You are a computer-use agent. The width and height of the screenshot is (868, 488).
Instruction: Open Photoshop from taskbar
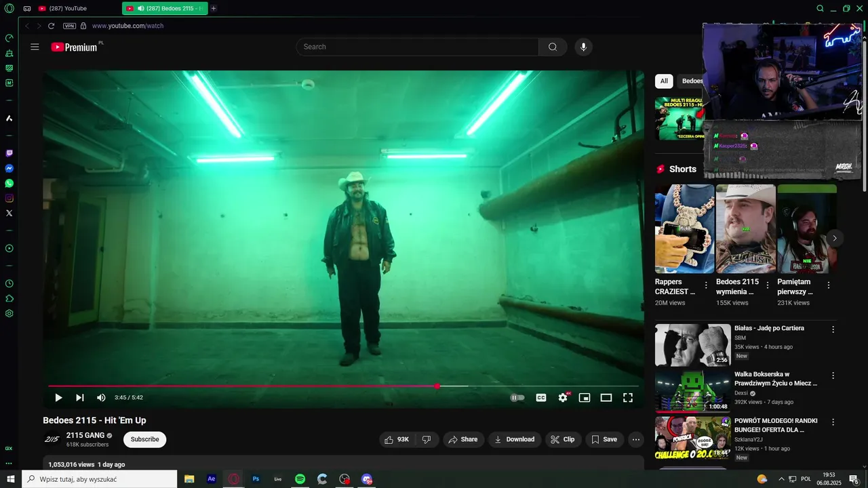[x=256, y=479]
